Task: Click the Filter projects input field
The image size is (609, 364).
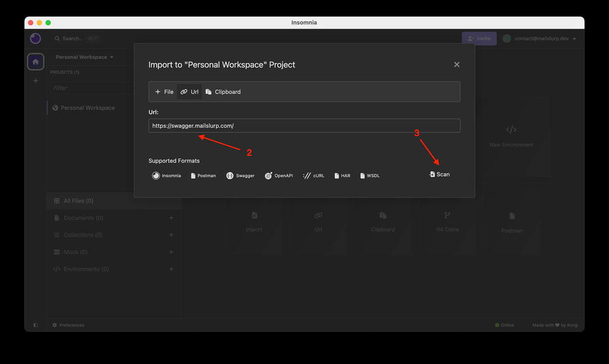Action: click(x=91, y=88)
